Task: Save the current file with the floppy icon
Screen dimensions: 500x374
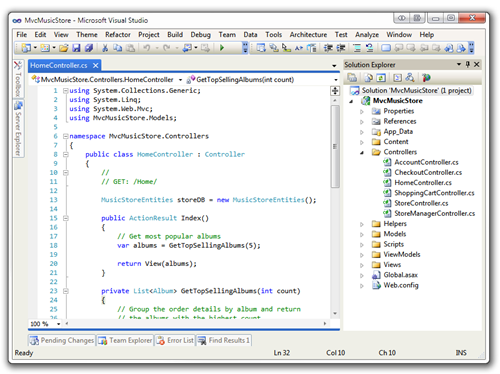Action: [76, 48]
